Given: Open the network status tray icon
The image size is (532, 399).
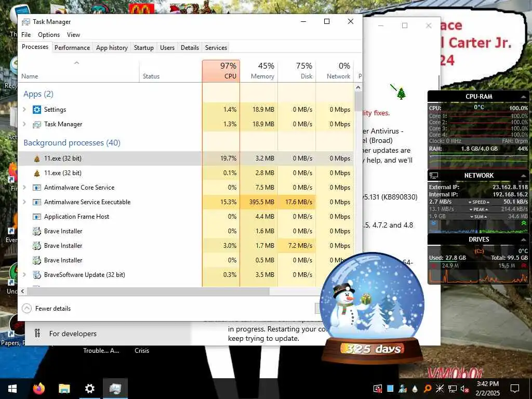Looking at the screenshot, I should pos(453,389).
